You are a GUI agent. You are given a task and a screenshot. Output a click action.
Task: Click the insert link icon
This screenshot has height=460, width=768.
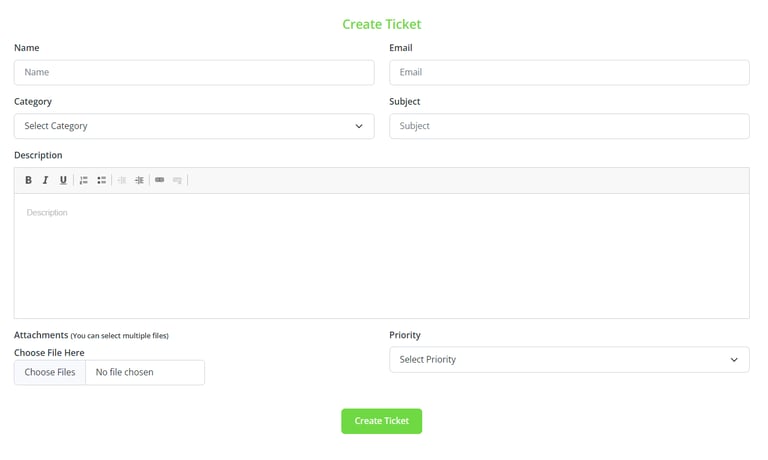tap(160, 180)
